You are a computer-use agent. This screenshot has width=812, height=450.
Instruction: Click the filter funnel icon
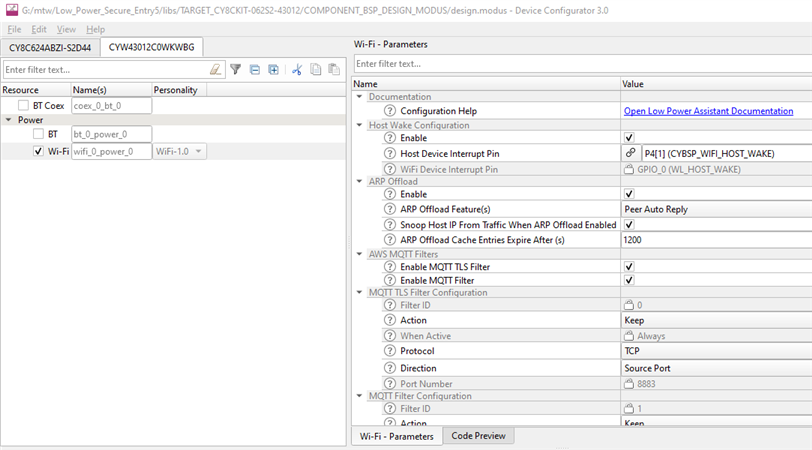[x=236, y=69]
